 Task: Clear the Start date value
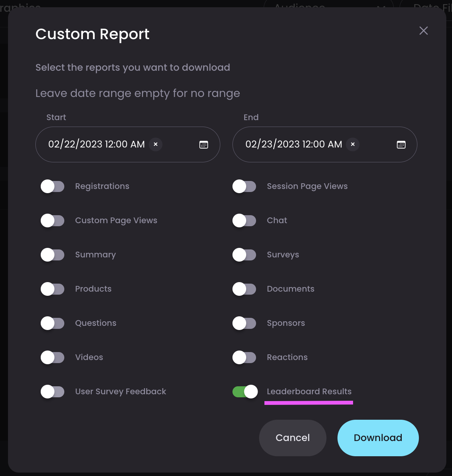click(156, 144)
